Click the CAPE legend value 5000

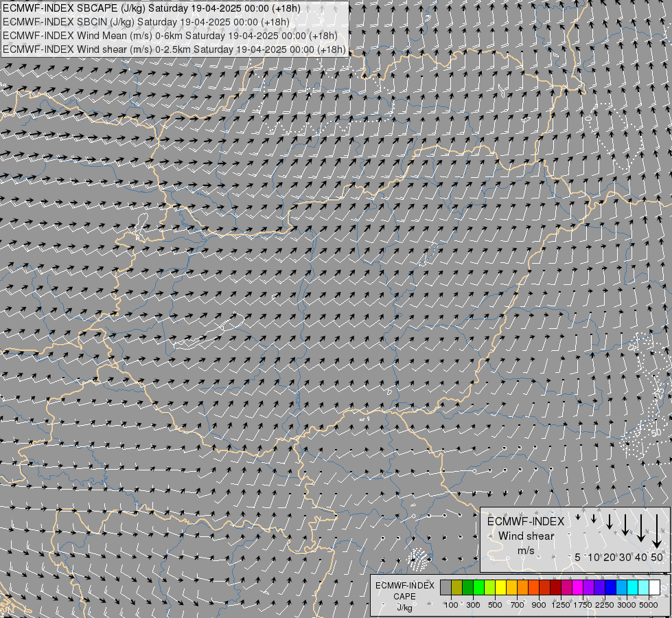[649, 605]
